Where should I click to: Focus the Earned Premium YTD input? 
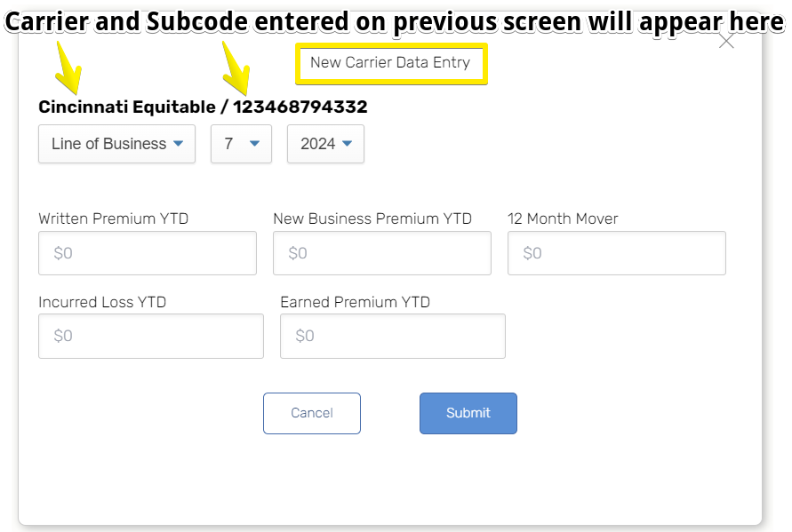393,336
